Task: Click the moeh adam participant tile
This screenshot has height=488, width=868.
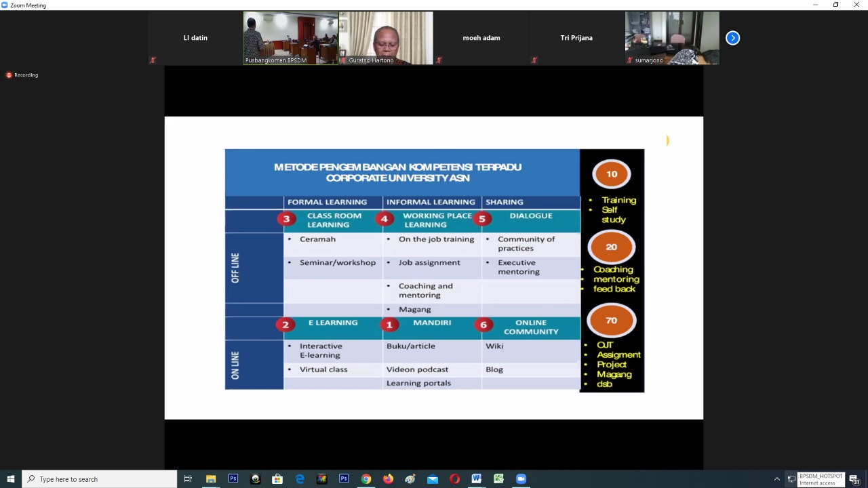Action: [x=481, y=38]
